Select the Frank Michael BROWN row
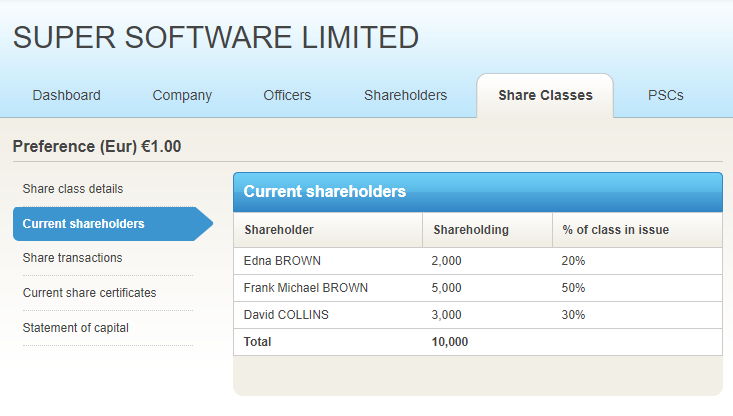This screenshot has height=416, width=733. tap(306, 288)
